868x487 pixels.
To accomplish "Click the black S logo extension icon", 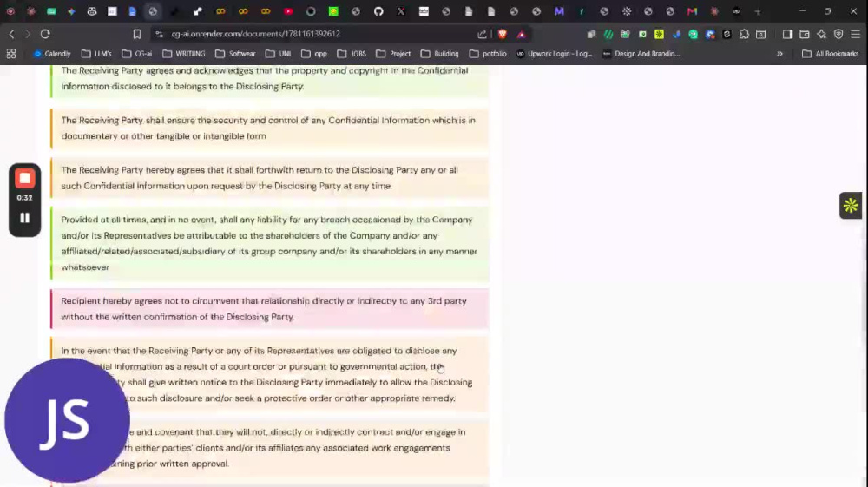I will [x=727, y=34].
